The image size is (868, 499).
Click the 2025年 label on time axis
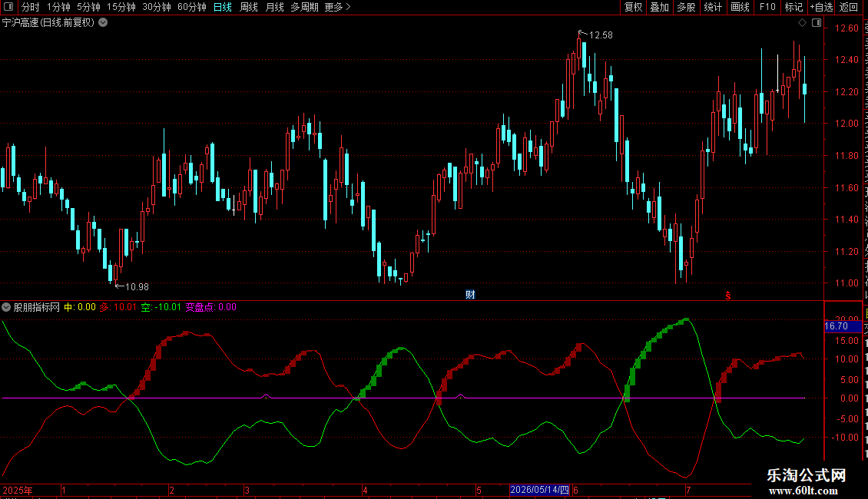pyautogui.click(x=18, y=490)
